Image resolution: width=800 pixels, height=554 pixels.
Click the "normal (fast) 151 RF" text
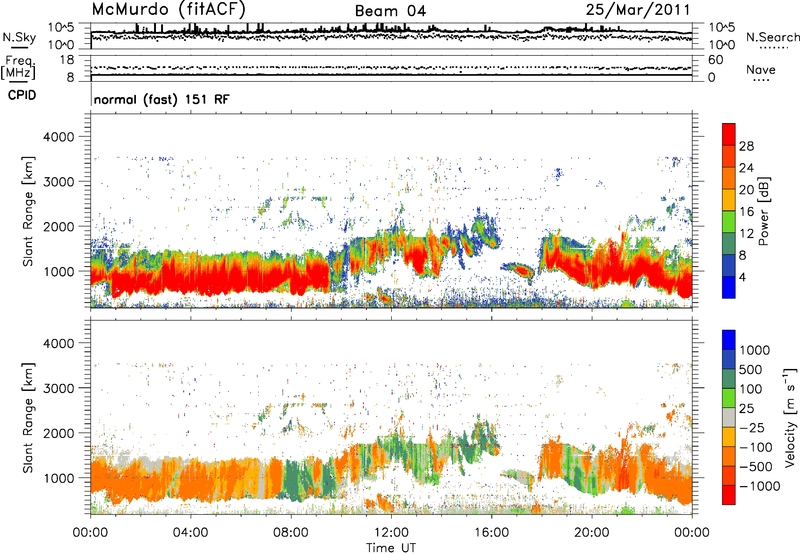pyautogui.click(x=162, y=99)
